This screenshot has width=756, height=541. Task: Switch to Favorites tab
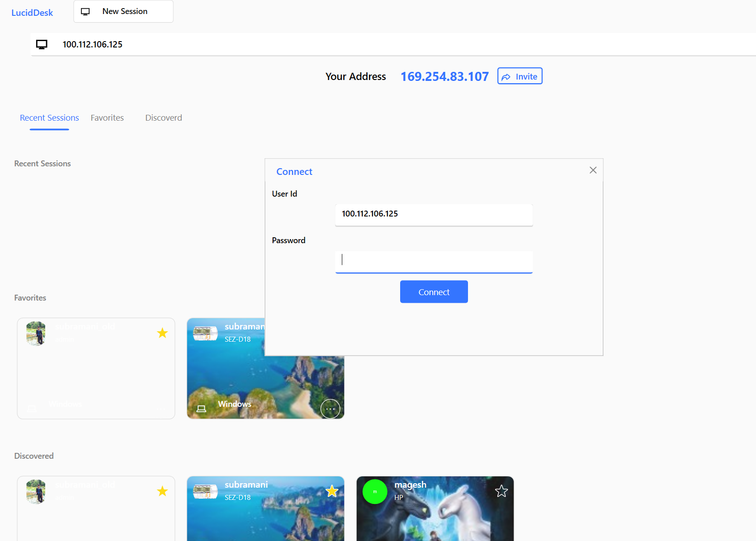coord(107,118)
